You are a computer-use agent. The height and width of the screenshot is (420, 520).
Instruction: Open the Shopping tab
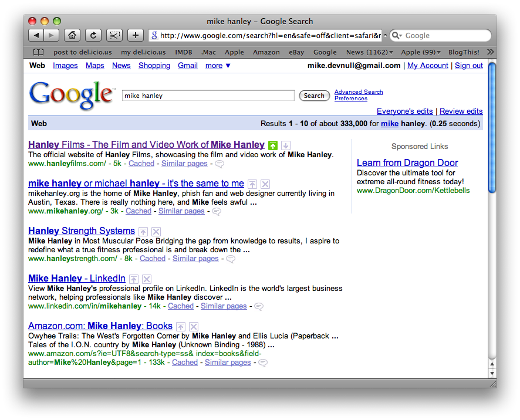pos(154,66)
